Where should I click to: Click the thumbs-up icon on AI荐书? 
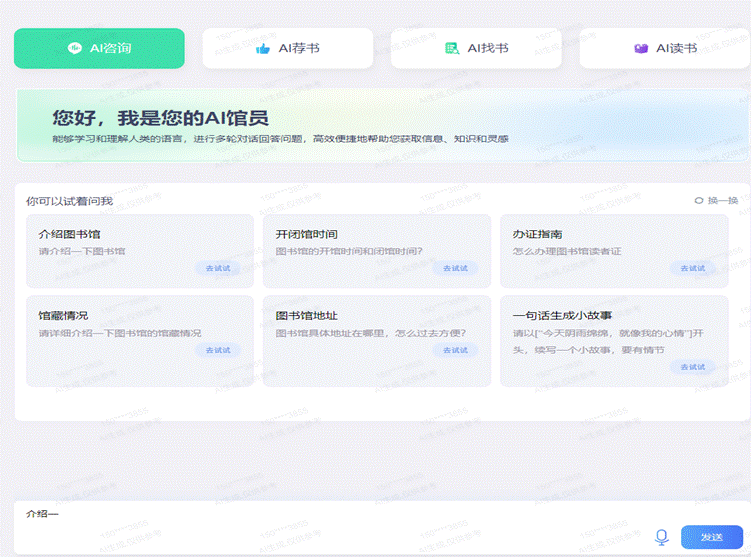pos(262,48)
